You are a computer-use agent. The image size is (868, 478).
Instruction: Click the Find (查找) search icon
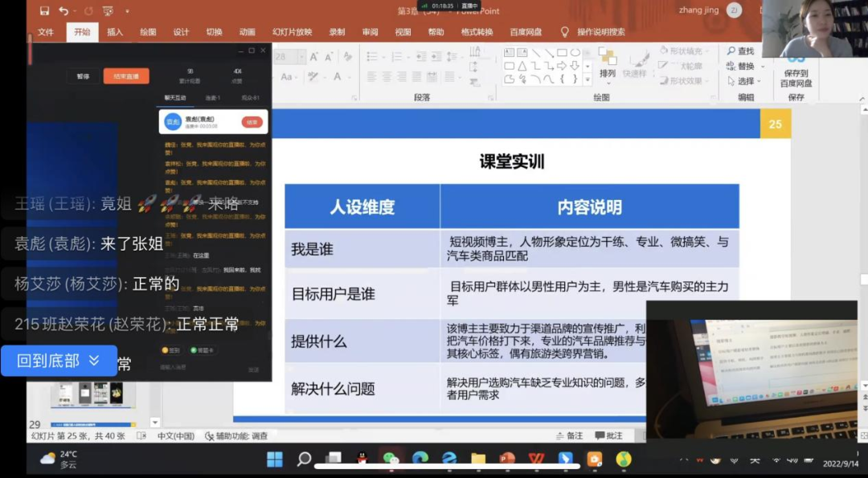click(x=739, y=51)
